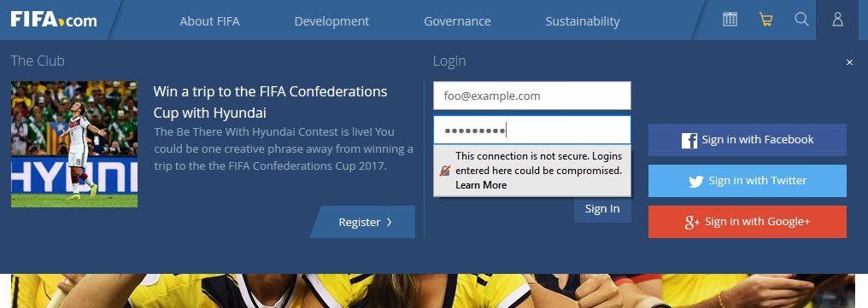
Task: Open the About FIFA menu
Action: (210, 21)
